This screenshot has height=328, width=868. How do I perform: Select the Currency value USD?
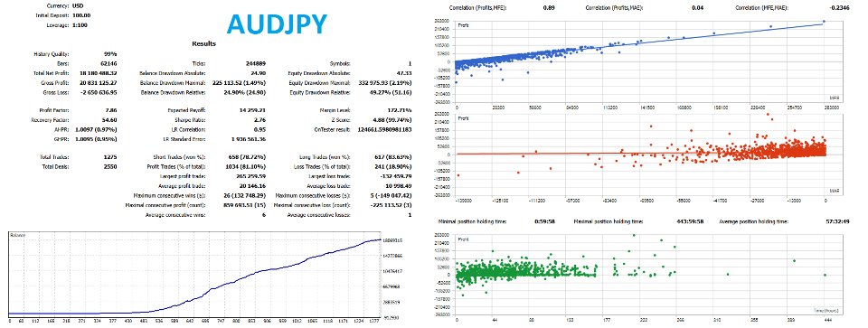coord(78,5)
